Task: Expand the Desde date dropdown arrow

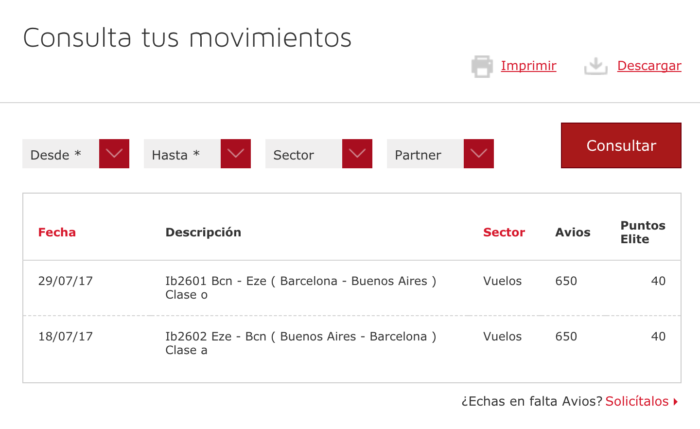Action: tap(115, 154)
